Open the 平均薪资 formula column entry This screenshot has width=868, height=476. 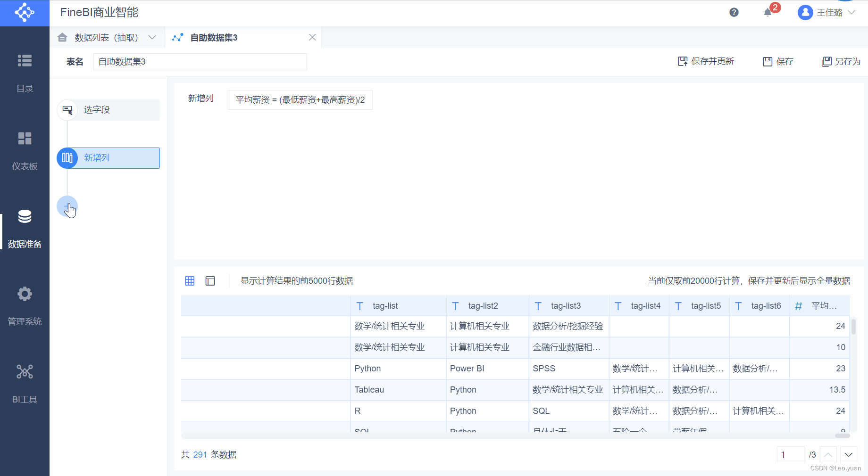300,100
